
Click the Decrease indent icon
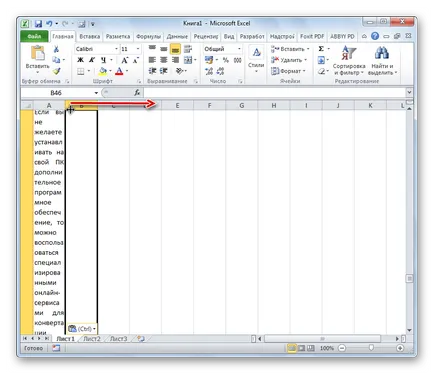(152, 71)
